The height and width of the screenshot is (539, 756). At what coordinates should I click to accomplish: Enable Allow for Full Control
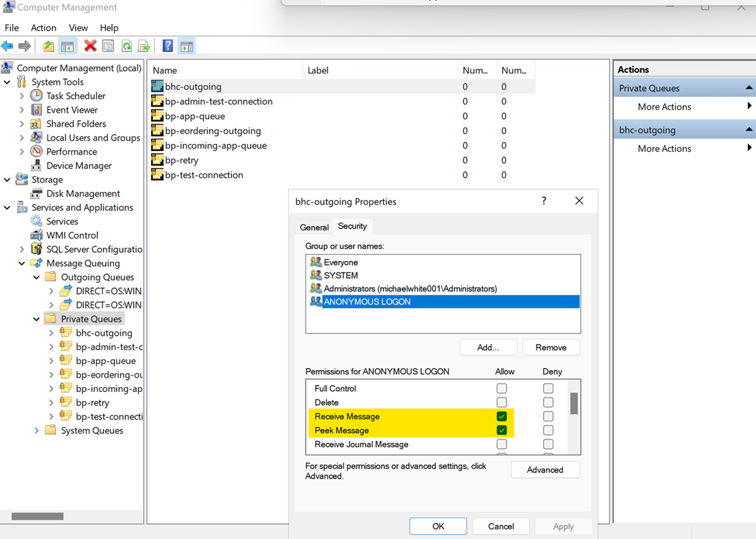coord(502,389)
